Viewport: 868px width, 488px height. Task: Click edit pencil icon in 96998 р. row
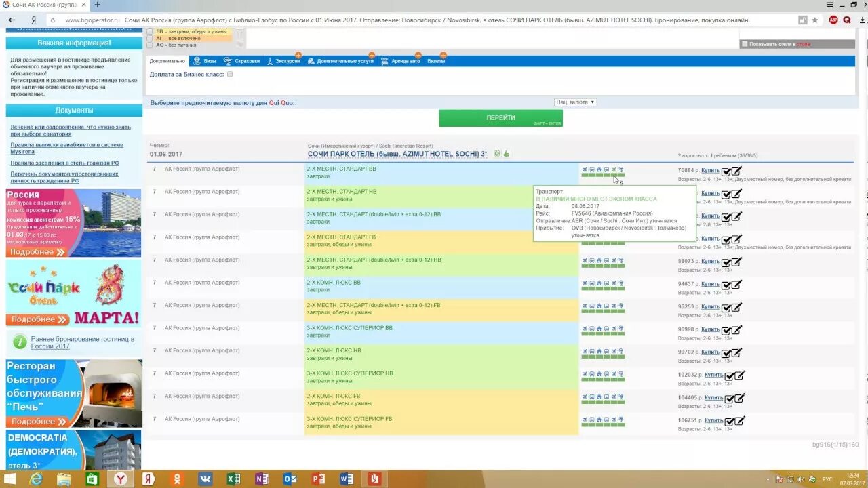point(736,330)
